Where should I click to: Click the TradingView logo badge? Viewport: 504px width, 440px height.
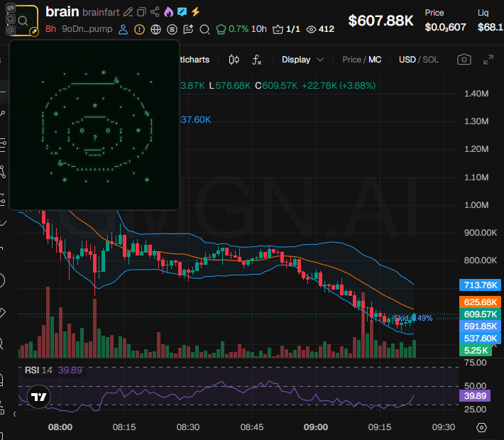38,397
